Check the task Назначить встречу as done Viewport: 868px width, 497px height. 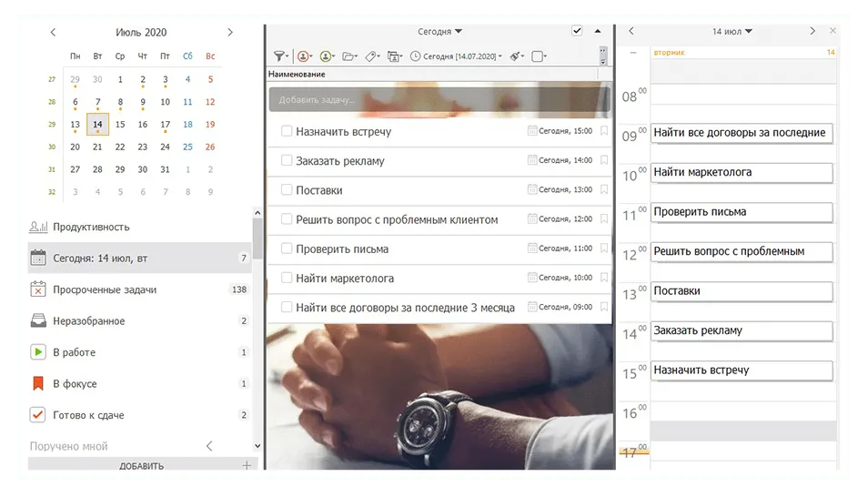(287, 131)
